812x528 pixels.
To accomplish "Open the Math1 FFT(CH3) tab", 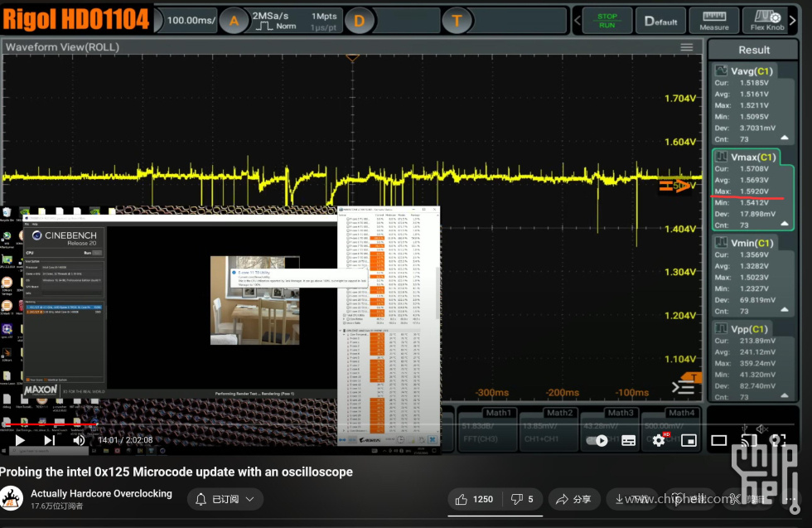I will point(487,429).
